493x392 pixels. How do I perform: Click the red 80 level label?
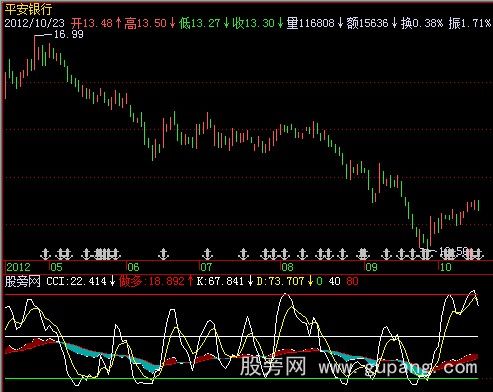(x=352, y=281)
